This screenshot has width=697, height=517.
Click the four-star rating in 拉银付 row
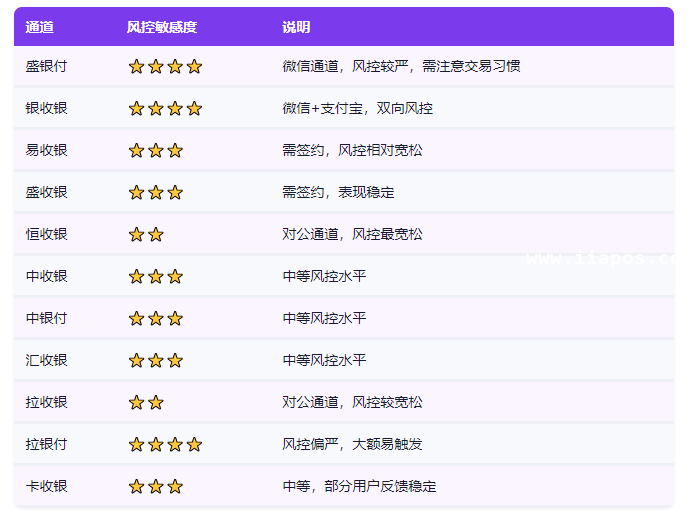(x=165, y=445)
